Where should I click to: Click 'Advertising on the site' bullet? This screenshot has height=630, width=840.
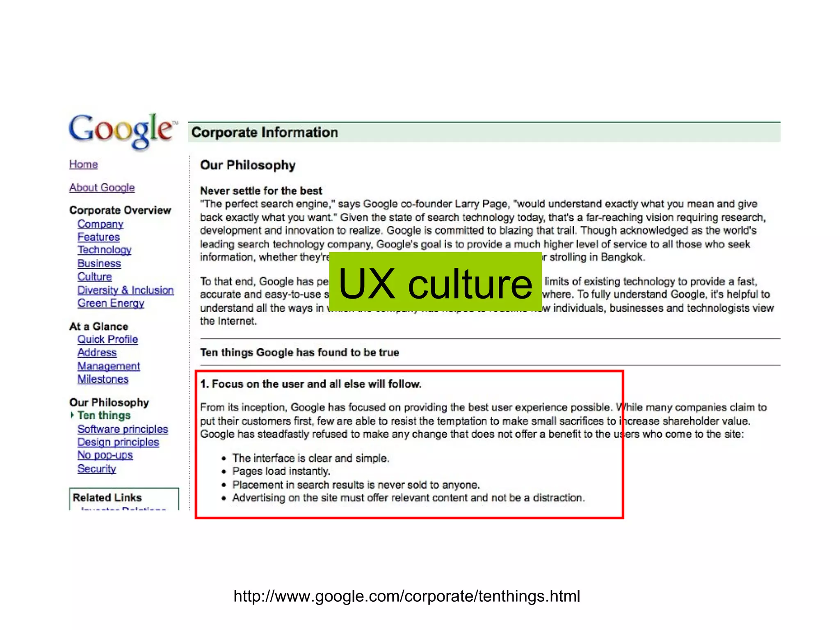click(409, 498)
